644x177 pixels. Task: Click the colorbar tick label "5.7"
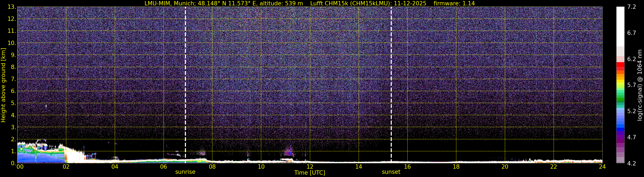(x=632, y=85)
